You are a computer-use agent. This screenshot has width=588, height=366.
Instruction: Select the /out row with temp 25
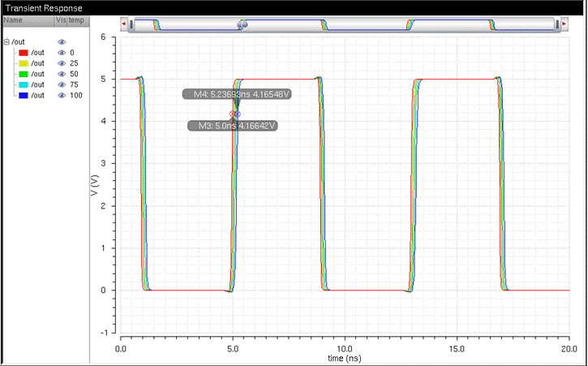[46, 63]
